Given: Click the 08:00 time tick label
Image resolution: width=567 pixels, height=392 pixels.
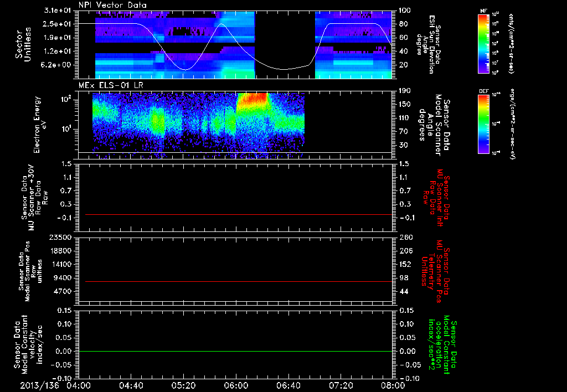Looking at the screenshot, I should click(393, 385).
